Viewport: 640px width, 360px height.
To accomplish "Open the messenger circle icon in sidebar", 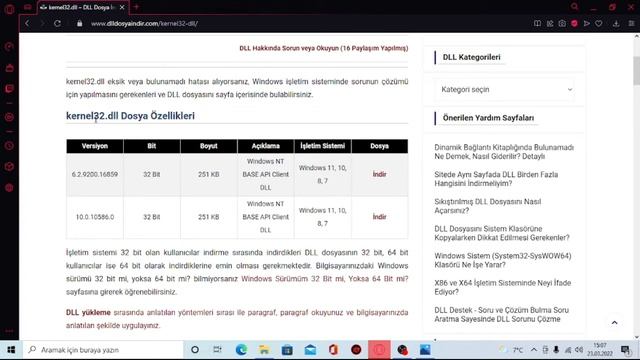I will (9, 118).
